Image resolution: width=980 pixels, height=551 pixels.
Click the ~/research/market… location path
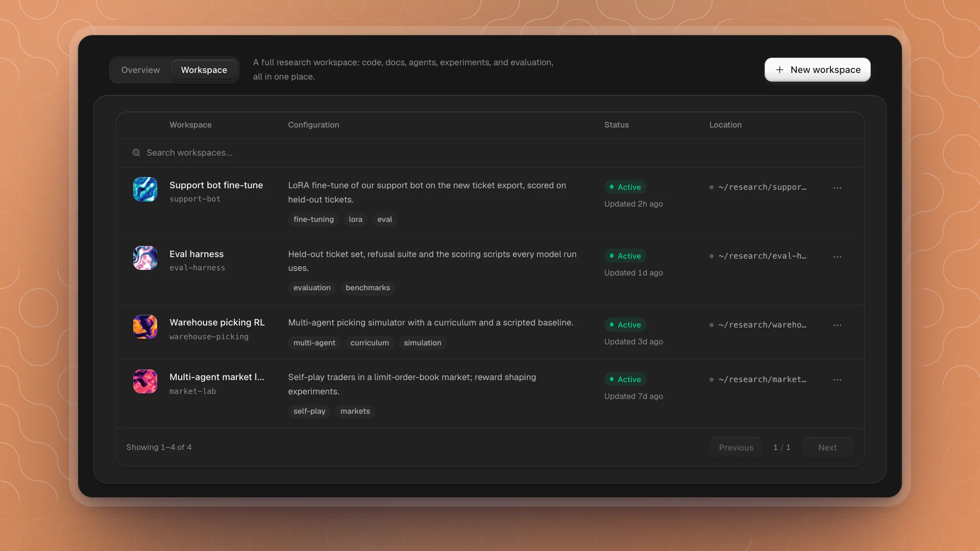(x=763, y=380)
